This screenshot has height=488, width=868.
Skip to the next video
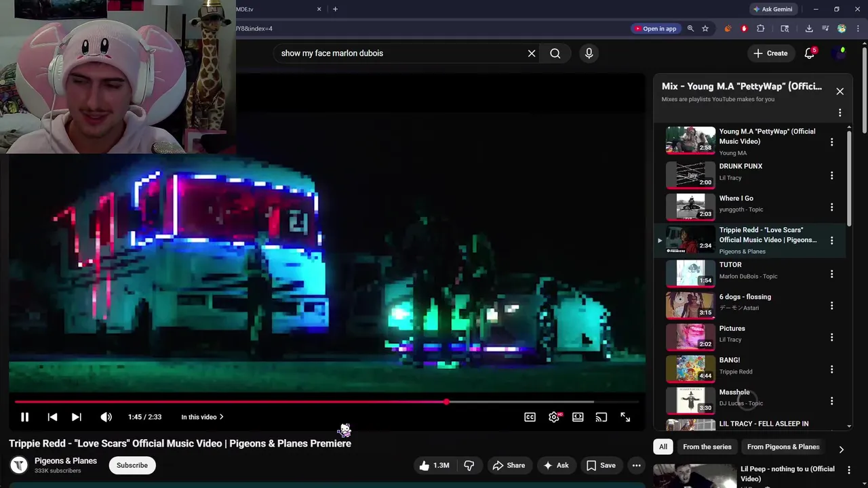pyautogui.click(x=77, y=417)
